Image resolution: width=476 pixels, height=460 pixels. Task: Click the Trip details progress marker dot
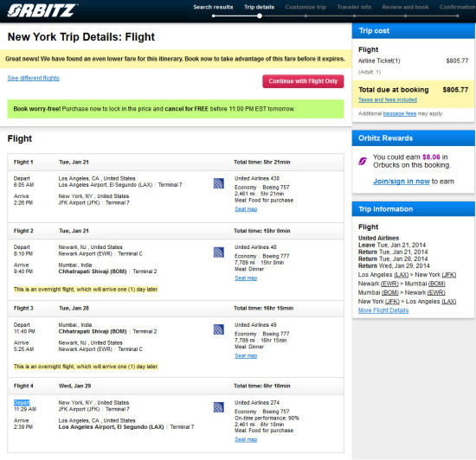(260, 16)
